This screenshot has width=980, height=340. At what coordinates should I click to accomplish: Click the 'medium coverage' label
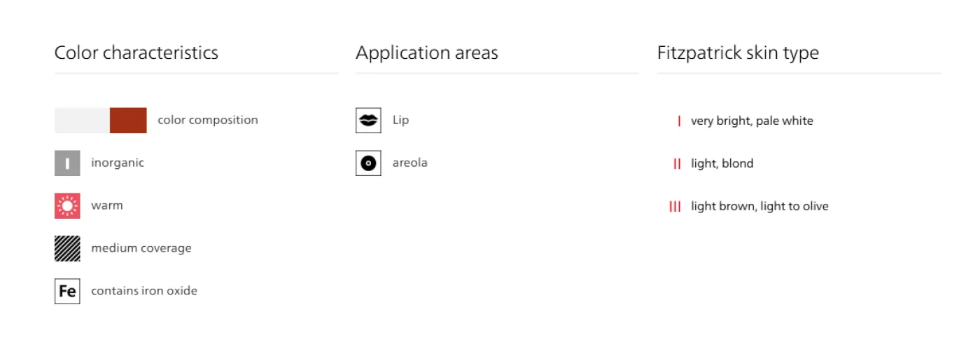pos(141,248)
